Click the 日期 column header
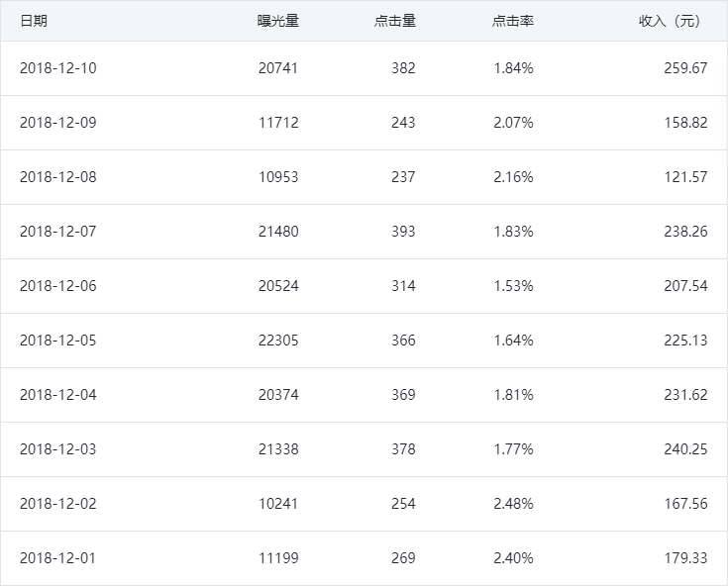 [x=33, y=21]
